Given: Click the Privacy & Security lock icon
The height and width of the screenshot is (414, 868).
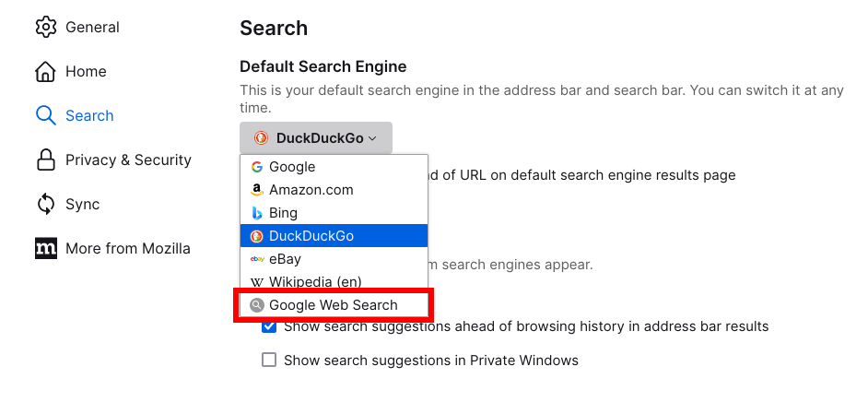Looking at the screenshot, I should click(x=46, y=160).
